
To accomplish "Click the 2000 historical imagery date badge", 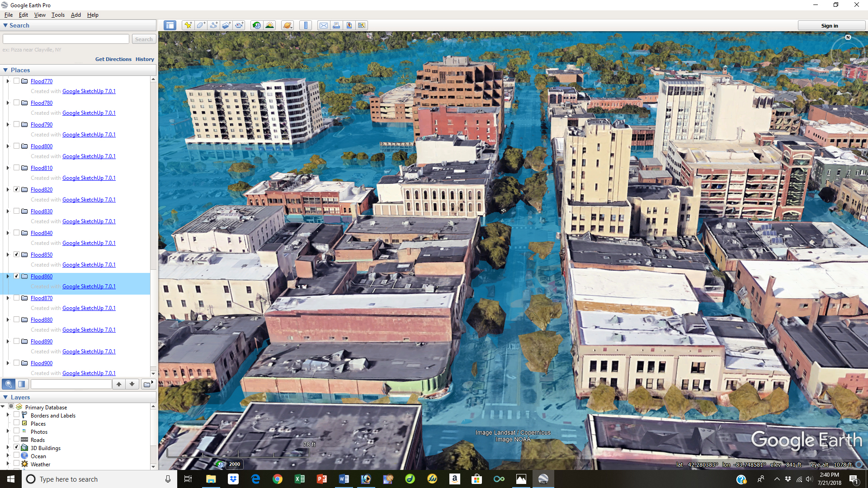I will point(235,464).
